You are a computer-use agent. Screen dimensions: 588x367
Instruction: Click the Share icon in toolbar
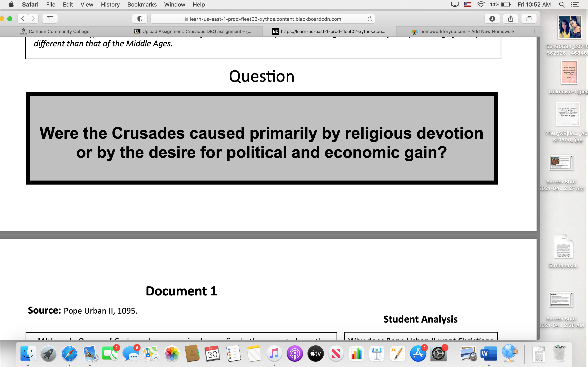[x=510, y=19]
